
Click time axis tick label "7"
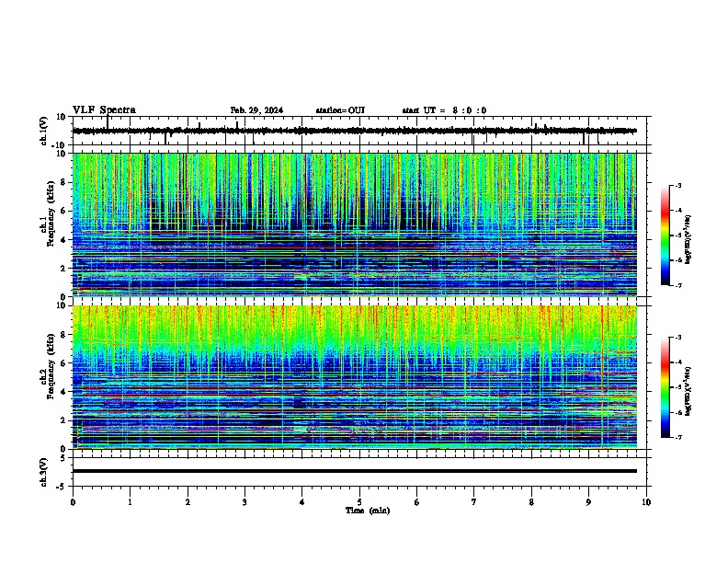click(474, 502)
